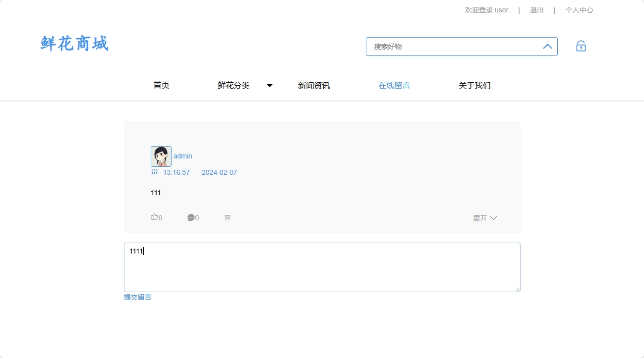Open the 鲜花分类 dropdown arrow
This screenshot has width=644, height=358.
pyautogui.click(x=269, y=85)
